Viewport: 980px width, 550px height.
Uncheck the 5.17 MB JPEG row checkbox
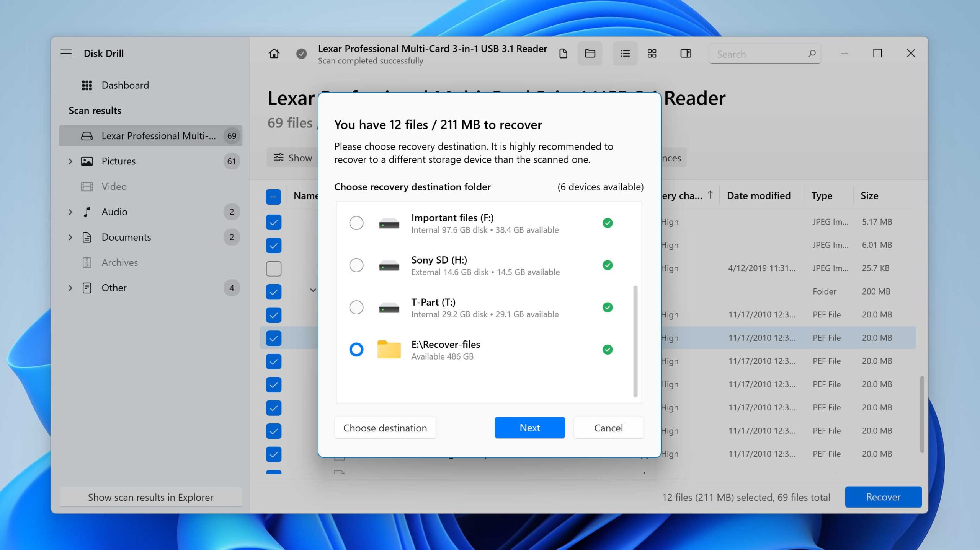273,222
